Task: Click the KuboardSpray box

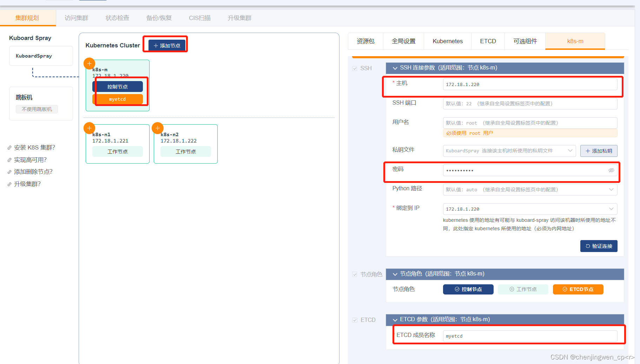Action: pos(41,56)
